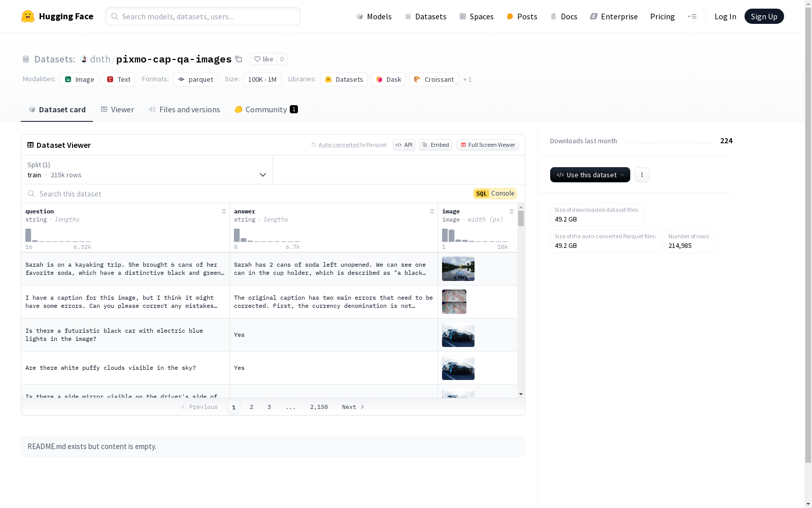Click the like heart button
This screenshot has width=812, height=508.
pyautogui.click(x=263, y=59)
